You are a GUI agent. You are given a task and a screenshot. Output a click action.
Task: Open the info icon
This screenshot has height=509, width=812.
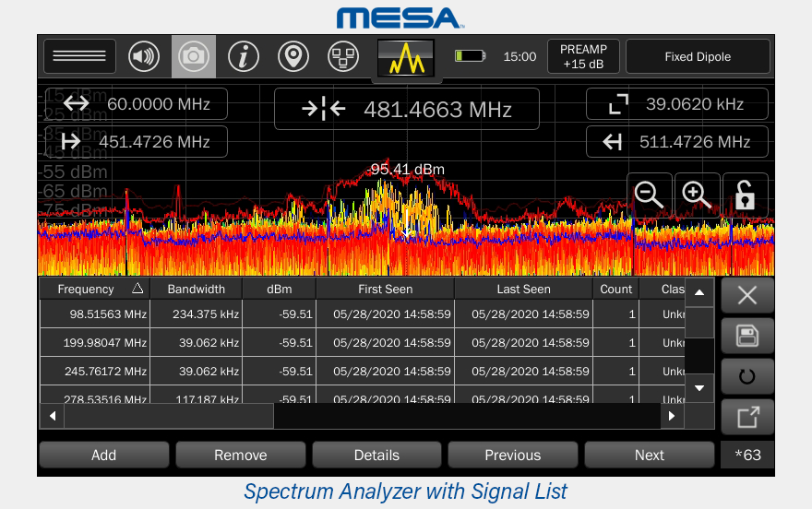tap(244, 56)
